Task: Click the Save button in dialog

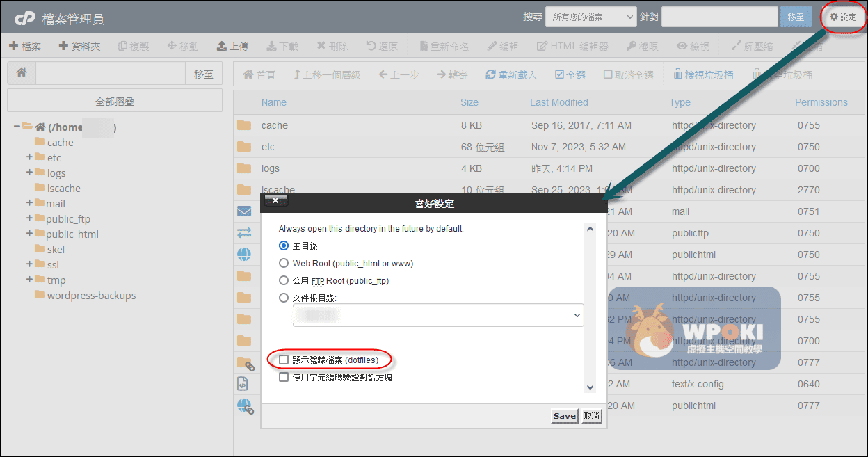Action: (x=564, y=416)
